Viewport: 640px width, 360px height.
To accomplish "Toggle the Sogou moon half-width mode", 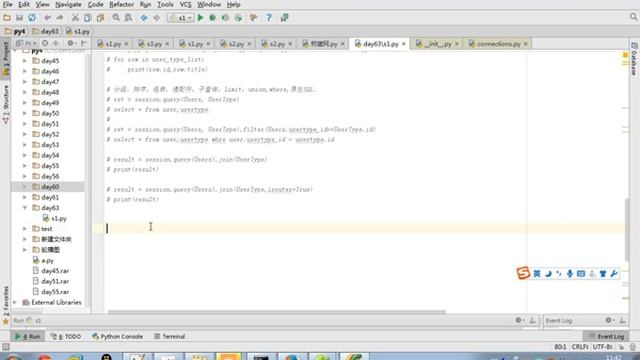I will pos(549,274).
